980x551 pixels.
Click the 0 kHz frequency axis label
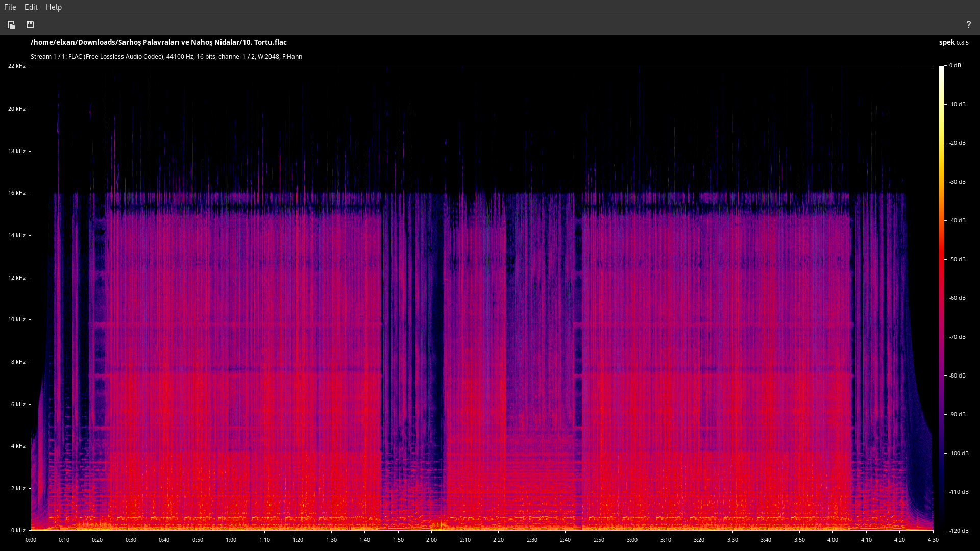point(18,530)
